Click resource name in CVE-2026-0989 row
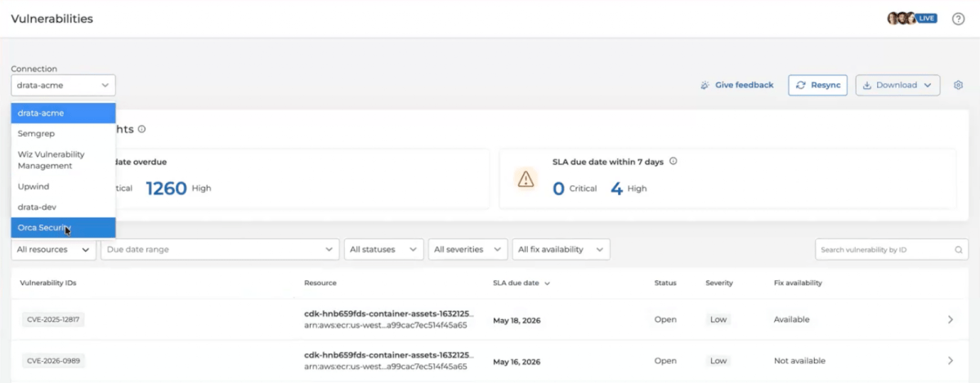 389,355
